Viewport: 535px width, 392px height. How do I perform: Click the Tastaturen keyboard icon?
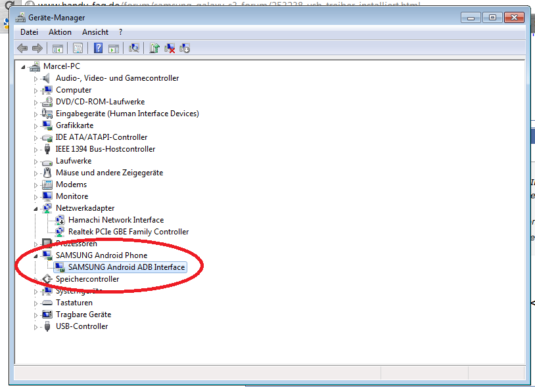(47, 303)
